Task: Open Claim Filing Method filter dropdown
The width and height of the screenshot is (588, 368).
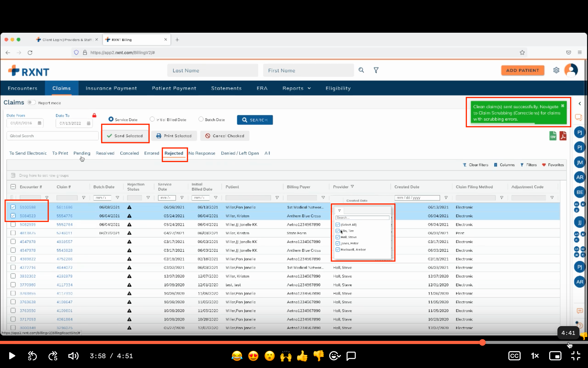Action: pos(501,198)
